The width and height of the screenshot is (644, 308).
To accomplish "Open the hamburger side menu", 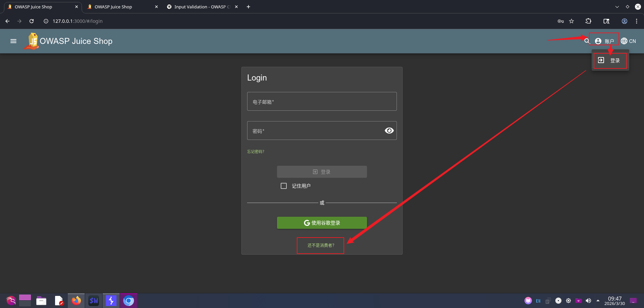I will pos(13,41).
